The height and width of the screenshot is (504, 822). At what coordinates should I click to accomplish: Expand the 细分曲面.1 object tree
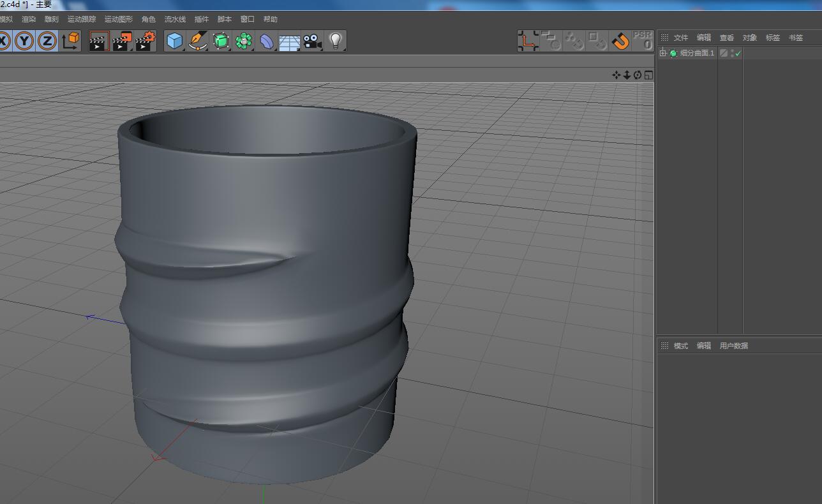[663, 53]
